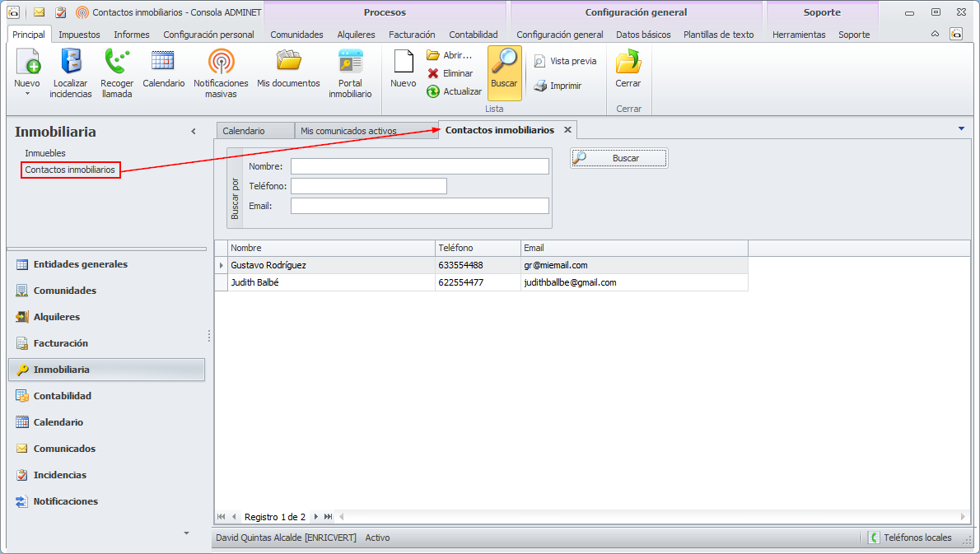
Task: Jump to the last record arrow
Action: [x=328, y=516]
